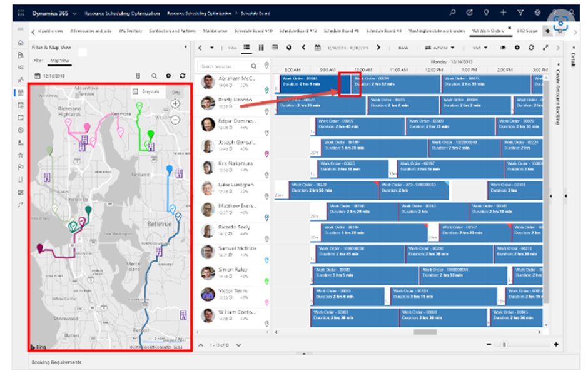Open the Dynamics 365 app launcher grid
The image size is (588, 373).
21,13
